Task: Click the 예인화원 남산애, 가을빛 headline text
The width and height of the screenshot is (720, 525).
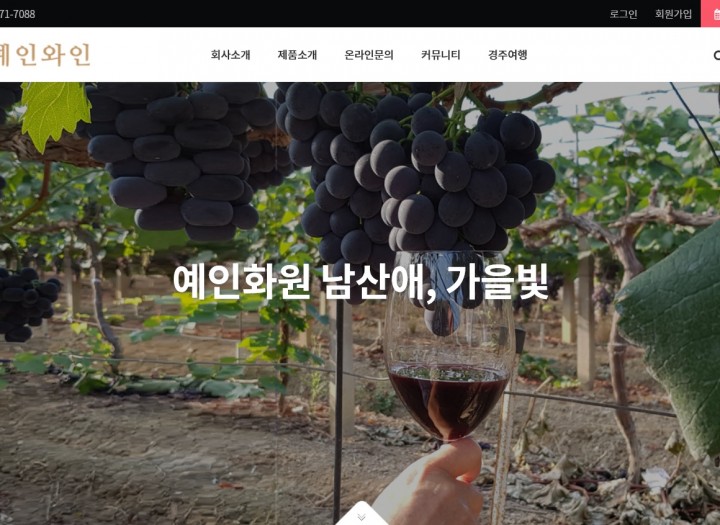Action: point(360,282)
